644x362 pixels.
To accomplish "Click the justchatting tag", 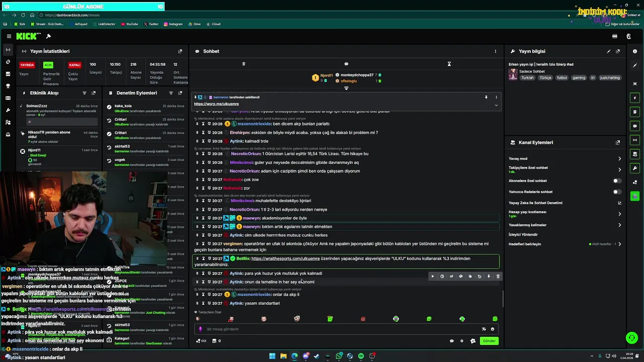I will coord(610,78).
